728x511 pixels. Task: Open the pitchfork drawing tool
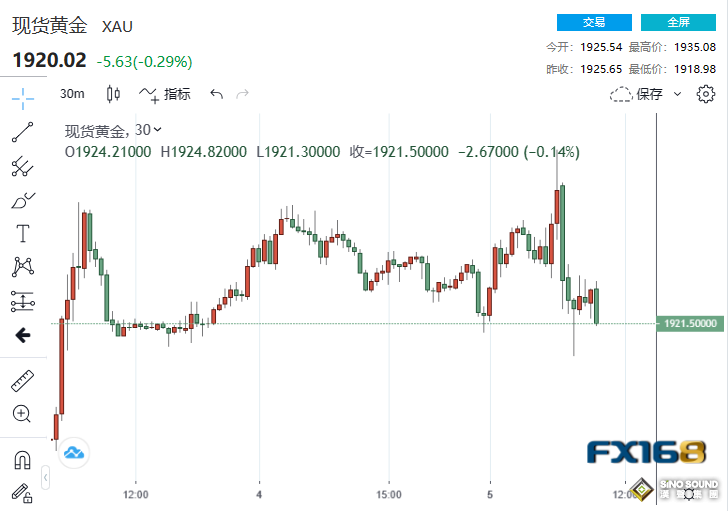coord(22,166)
